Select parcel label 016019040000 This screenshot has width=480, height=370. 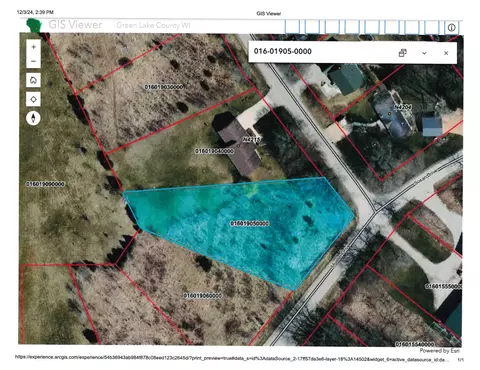(214, 151)
